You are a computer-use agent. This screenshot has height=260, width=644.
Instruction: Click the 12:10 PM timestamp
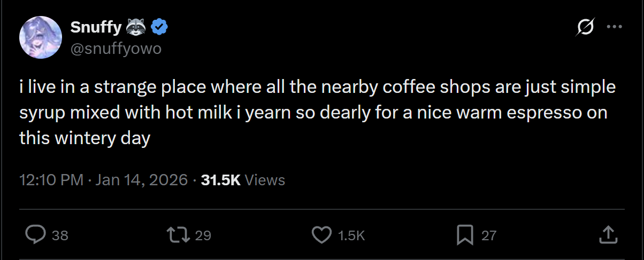point(51,180)
